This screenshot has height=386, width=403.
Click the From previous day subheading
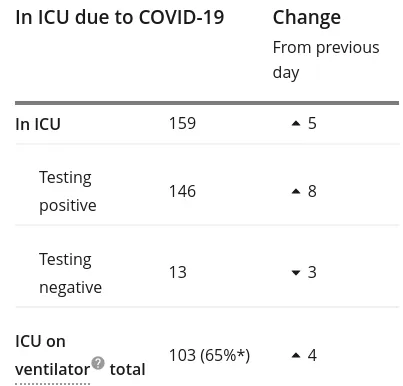click(x=326, y=60)
